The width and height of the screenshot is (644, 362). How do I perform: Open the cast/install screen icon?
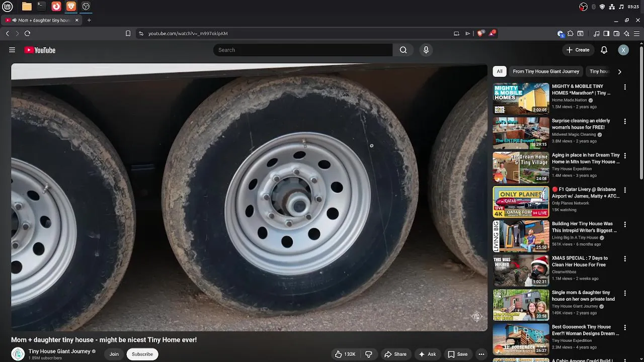456,33
